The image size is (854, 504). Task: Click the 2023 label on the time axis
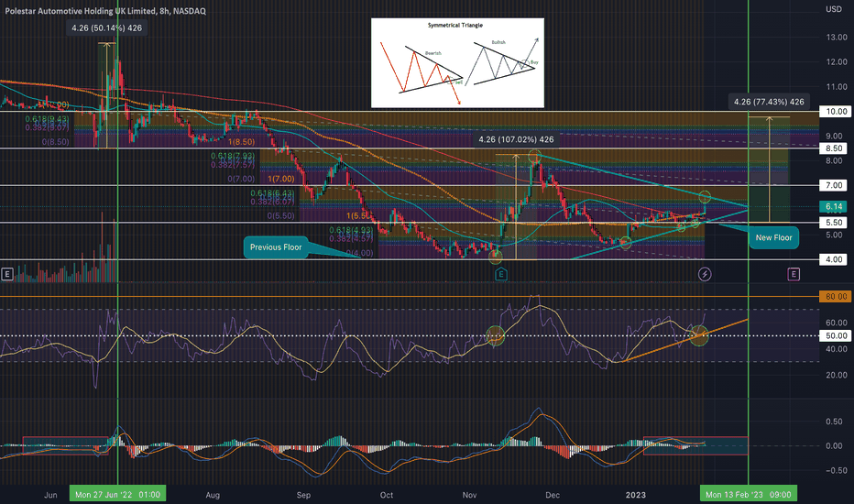(636, 495)
